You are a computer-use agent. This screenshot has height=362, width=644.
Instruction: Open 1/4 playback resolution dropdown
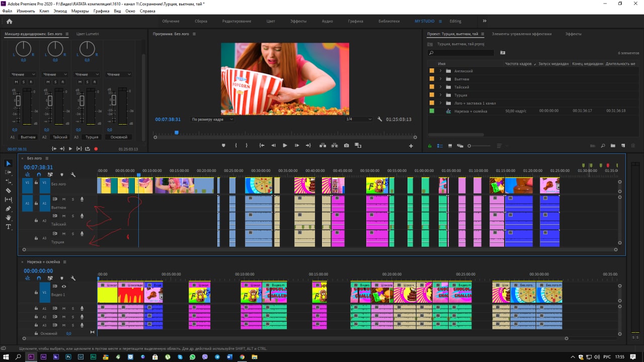coord(358,119)
